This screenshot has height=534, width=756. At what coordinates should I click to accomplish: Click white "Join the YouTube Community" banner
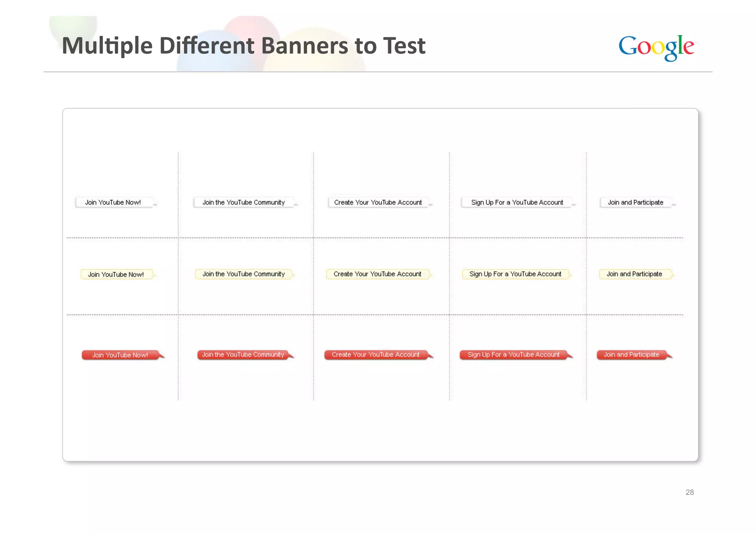pos(245,202)
